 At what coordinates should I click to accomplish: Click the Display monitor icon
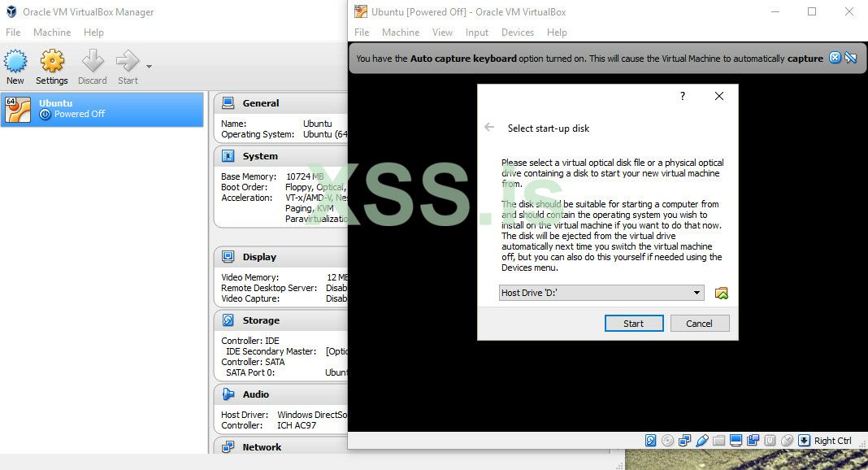coord(228,256)
